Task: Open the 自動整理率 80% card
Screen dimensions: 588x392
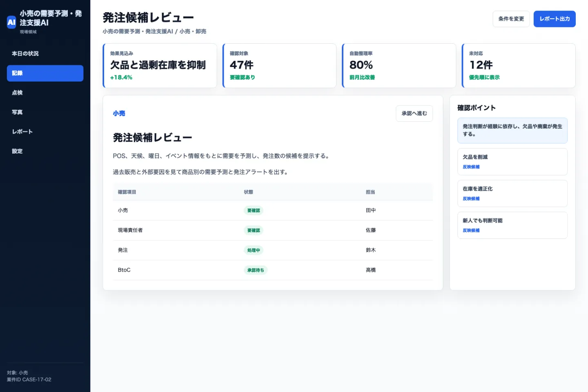Action: click(399, 65)
